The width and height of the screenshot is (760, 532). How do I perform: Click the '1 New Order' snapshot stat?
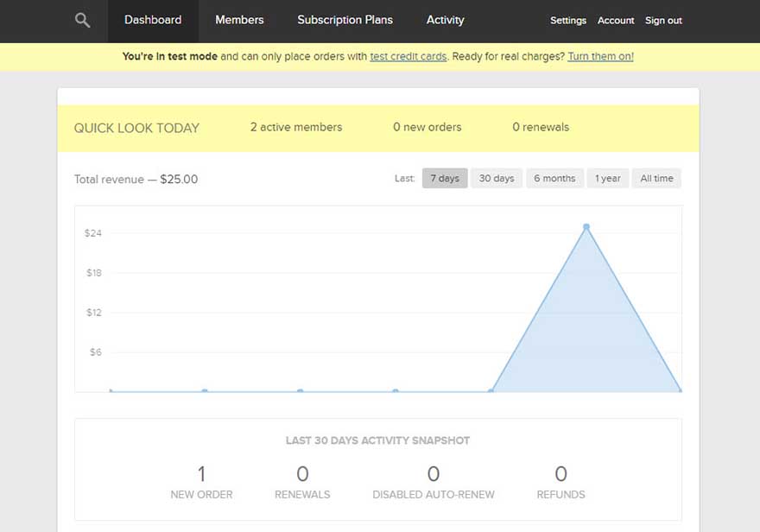pyautogui.click(x=201, y=480)
